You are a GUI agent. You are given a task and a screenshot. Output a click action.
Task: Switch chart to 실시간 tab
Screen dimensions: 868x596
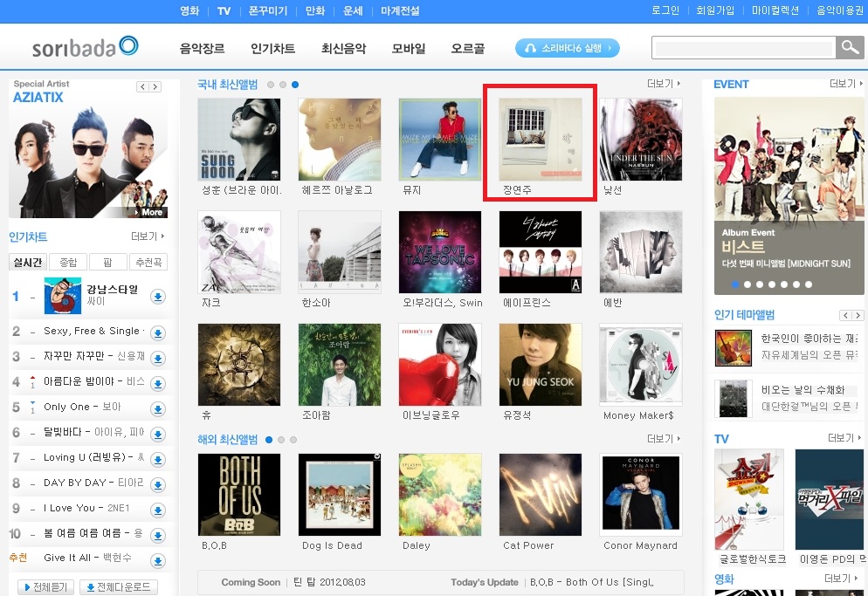(x=28, y=263)
